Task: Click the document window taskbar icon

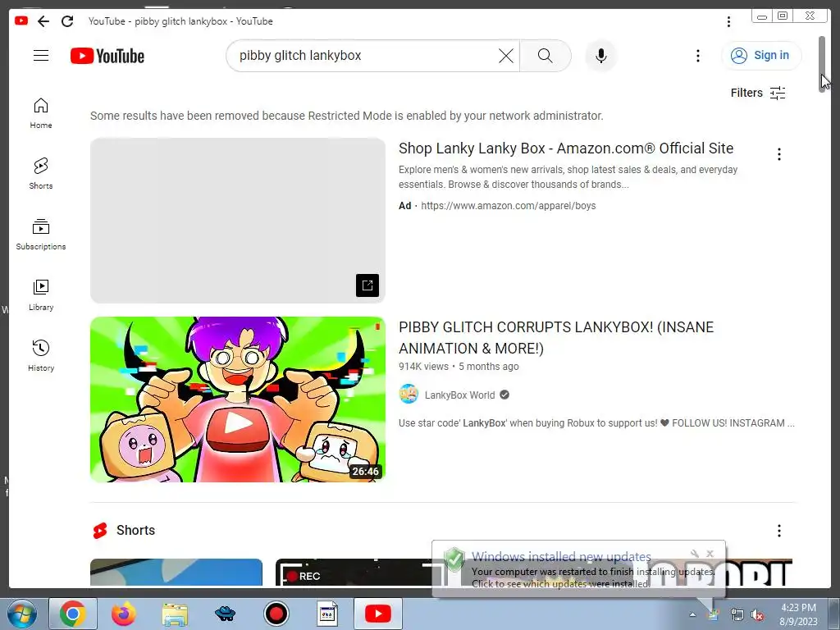Action: [327, 614]
